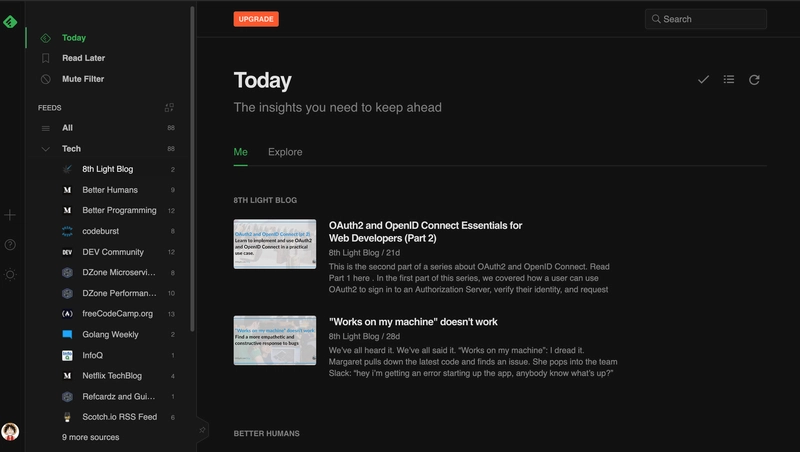Click the organize feeds icon beside FEEDS

click(x=169, y=108)
